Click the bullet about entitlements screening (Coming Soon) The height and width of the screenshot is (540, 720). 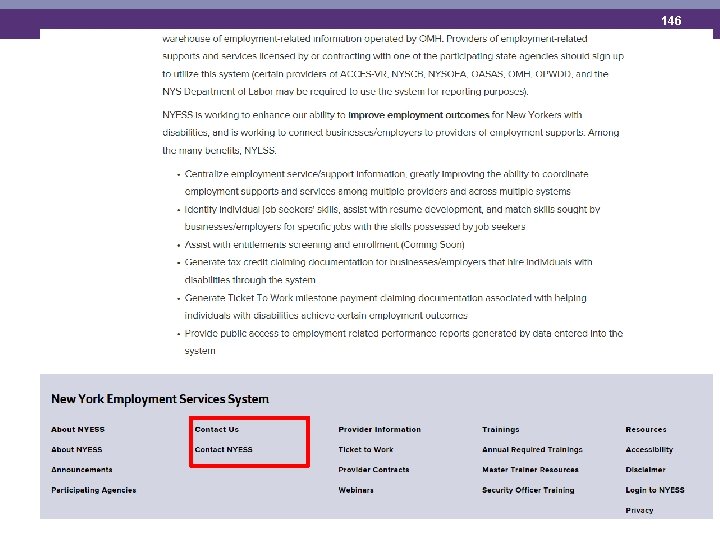click(x=324, y=245)
